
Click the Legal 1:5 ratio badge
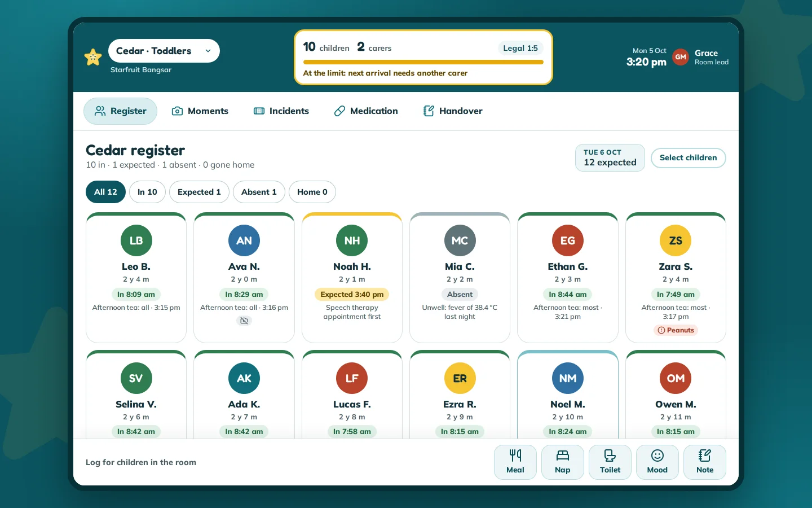pyautogui.click(x=520, y=48)
